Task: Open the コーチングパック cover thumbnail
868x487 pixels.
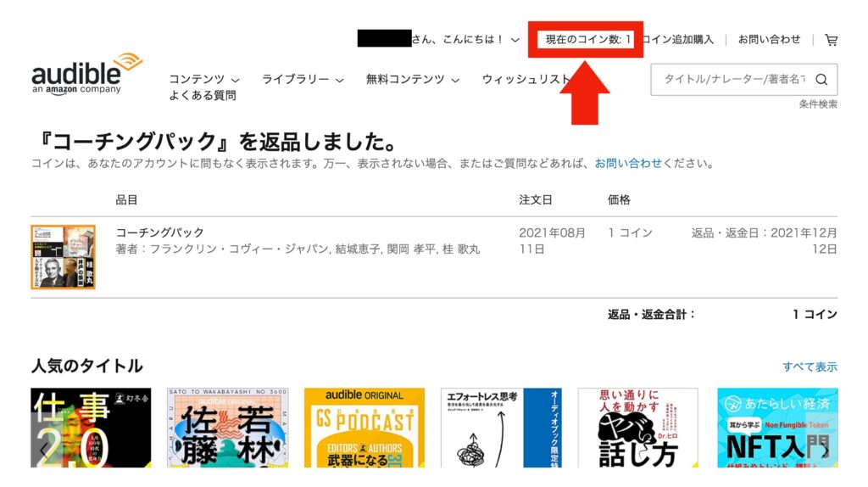Action: [x=63, y=257]
